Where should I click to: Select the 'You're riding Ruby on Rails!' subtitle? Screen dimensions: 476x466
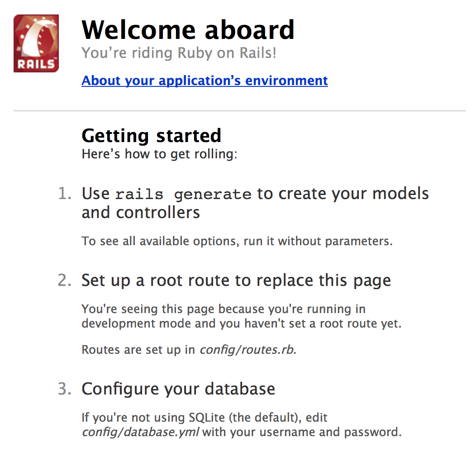tap(179, 53)
